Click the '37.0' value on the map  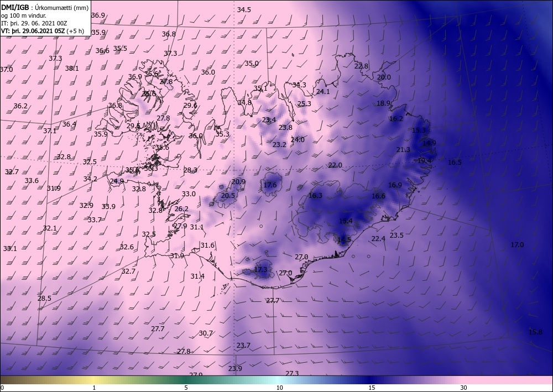coord(6,70)
